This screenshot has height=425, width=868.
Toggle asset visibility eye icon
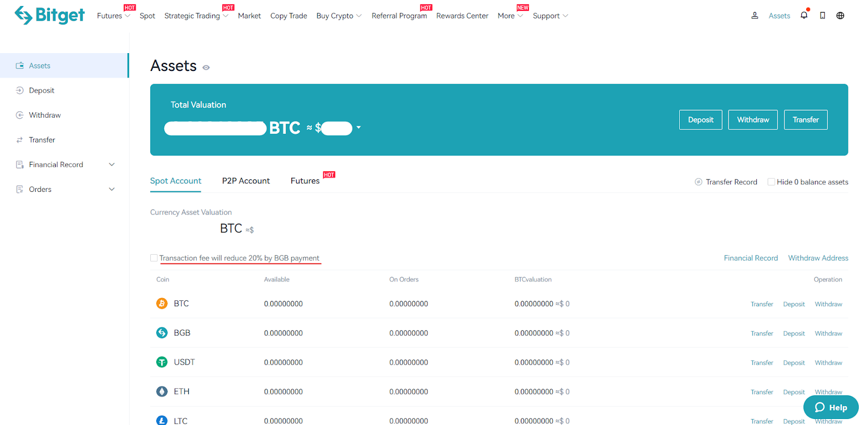coord(206,68)
